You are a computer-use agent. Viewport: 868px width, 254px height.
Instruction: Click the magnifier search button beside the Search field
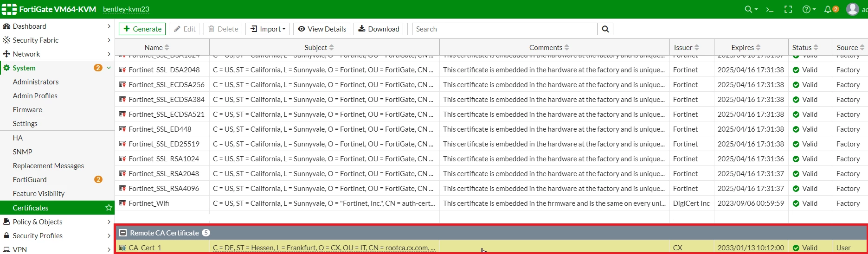tap(605, 29)
